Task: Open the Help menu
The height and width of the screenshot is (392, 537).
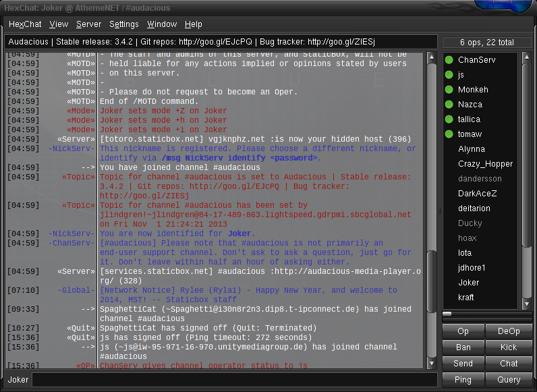Action: point(194,24)
